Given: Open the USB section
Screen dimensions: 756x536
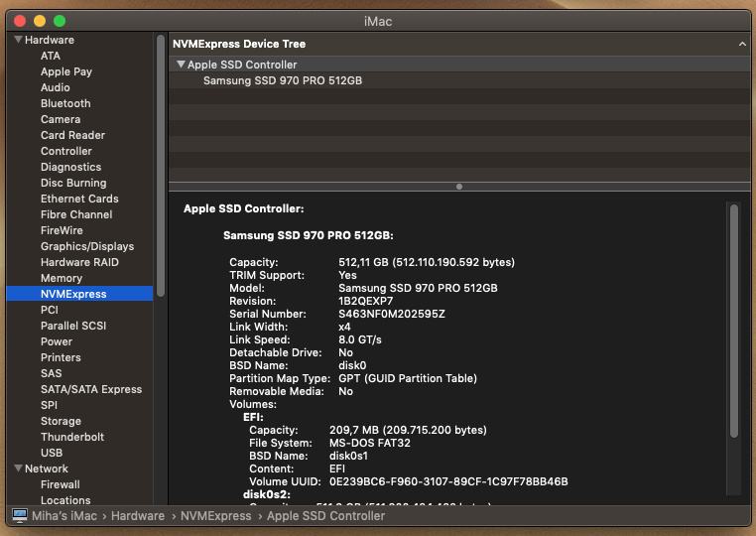Looking at the screenshot, I should click(52, 453).
